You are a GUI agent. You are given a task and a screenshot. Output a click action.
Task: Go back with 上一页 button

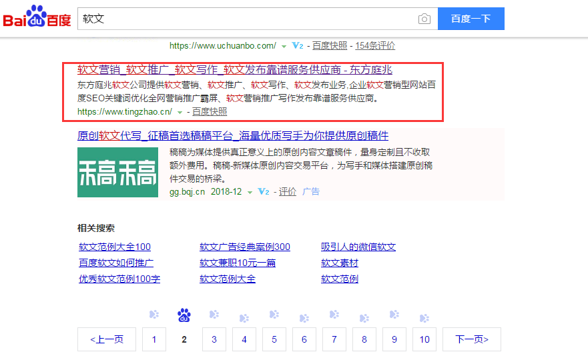coord(107,339)
